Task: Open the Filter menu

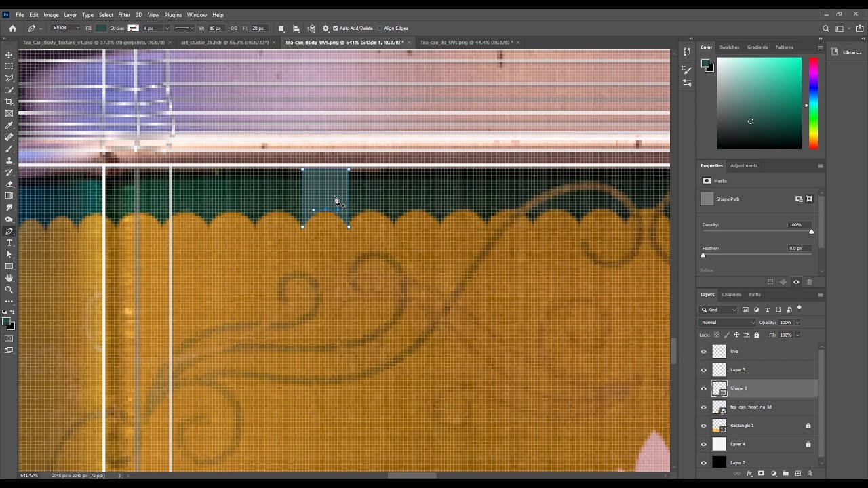Action: pos(124,14)
